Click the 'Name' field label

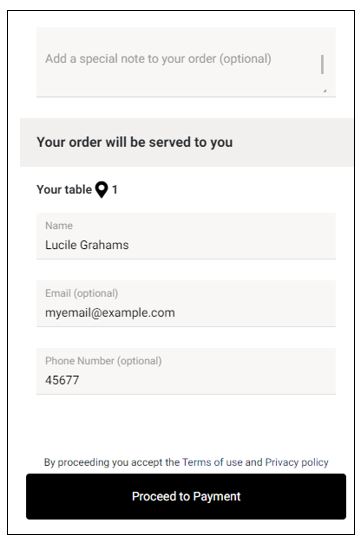tap(59, 225)
